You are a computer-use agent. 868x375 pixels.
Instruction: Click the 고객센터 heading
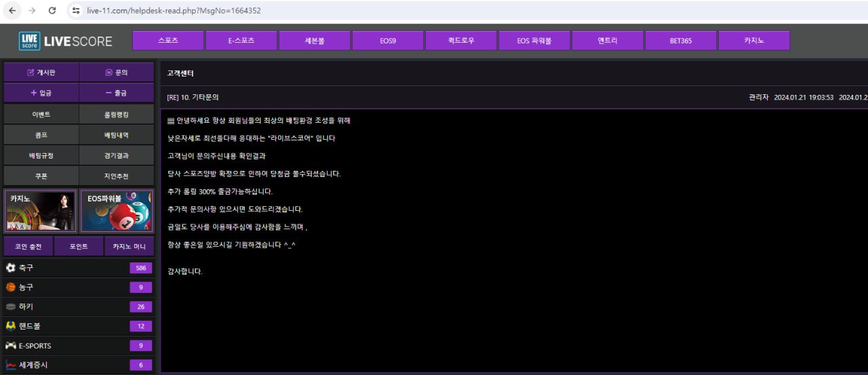point(180,73)
